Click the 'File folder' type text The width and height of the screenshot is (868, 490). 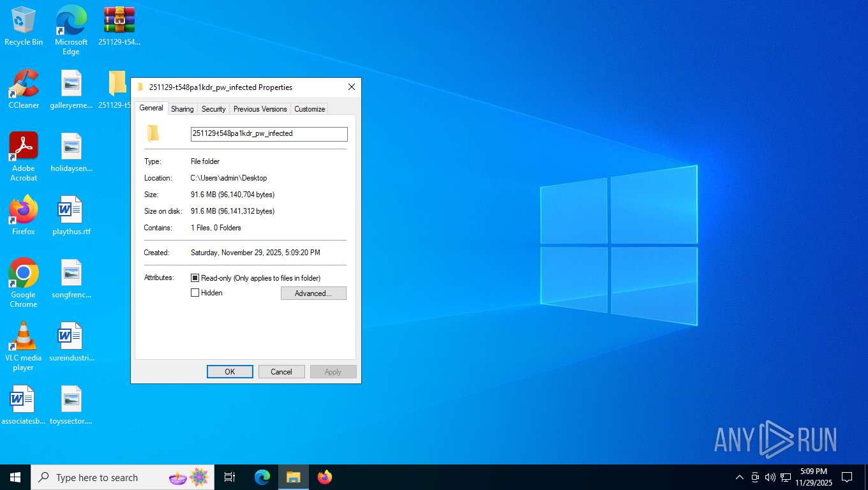pos(205,161)
